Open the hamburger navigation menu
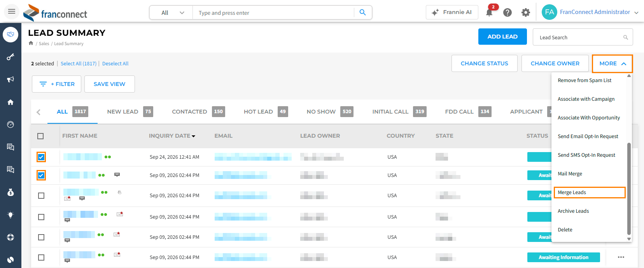The image size is (644, 268). 12,12
